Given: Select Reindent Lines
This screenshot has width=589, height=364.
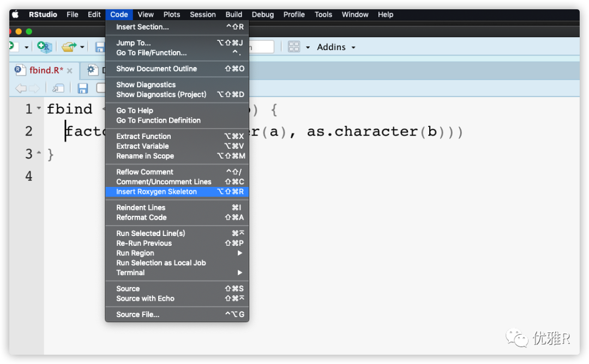Looking at the screenshot, I should (177, 208).
